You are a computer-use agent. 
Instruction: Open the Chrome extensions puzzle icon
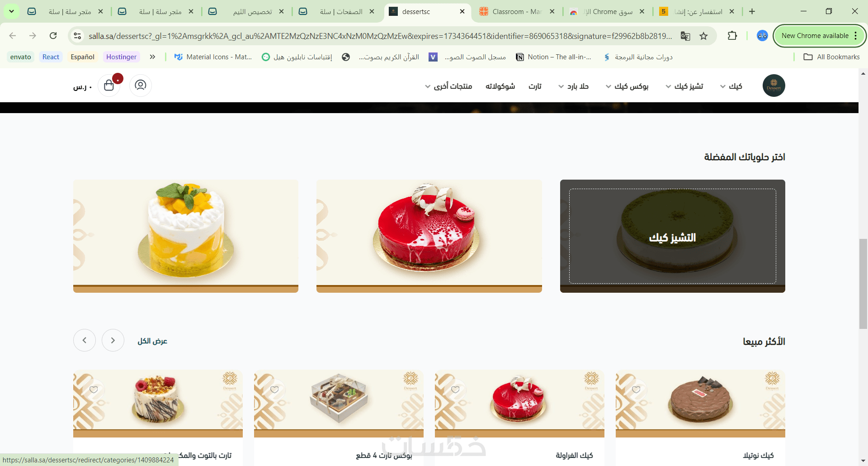[x=732, y=36]
